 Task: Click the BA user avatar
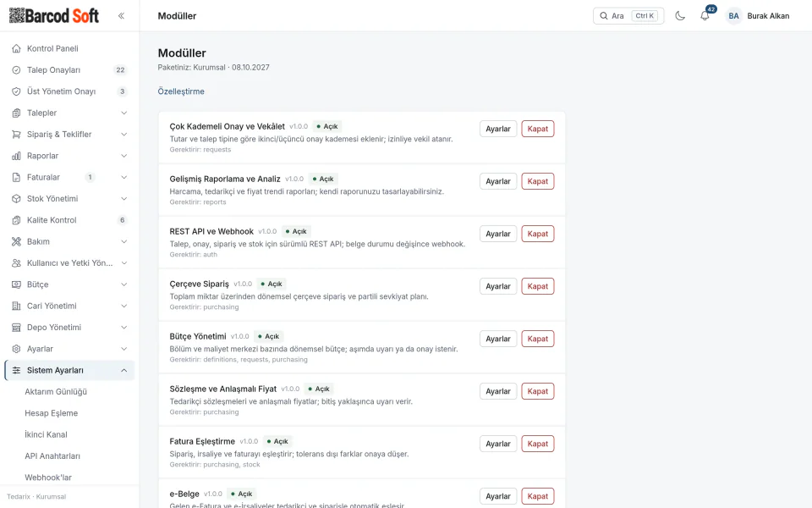[x=733, y=15]
